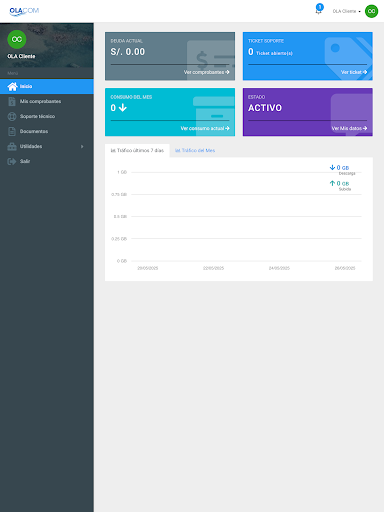Click the ACTIVO status text

tap(265, 108)
